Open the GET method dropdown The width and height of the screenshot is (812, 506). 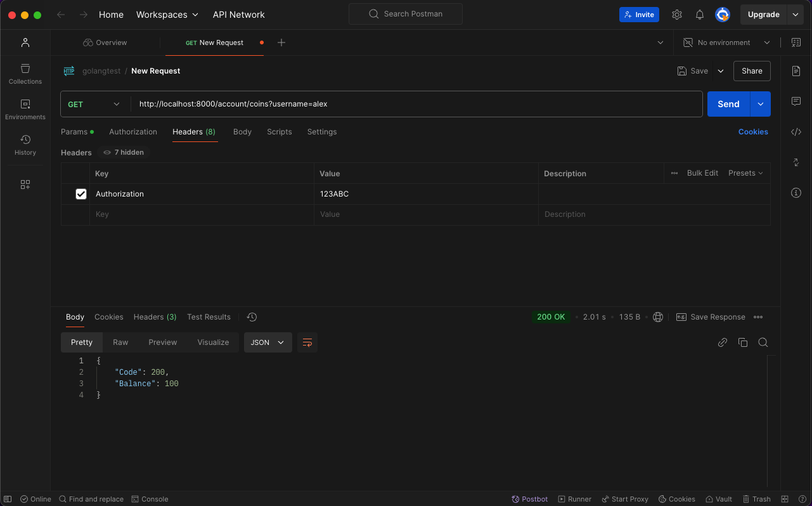click(94, 104)
